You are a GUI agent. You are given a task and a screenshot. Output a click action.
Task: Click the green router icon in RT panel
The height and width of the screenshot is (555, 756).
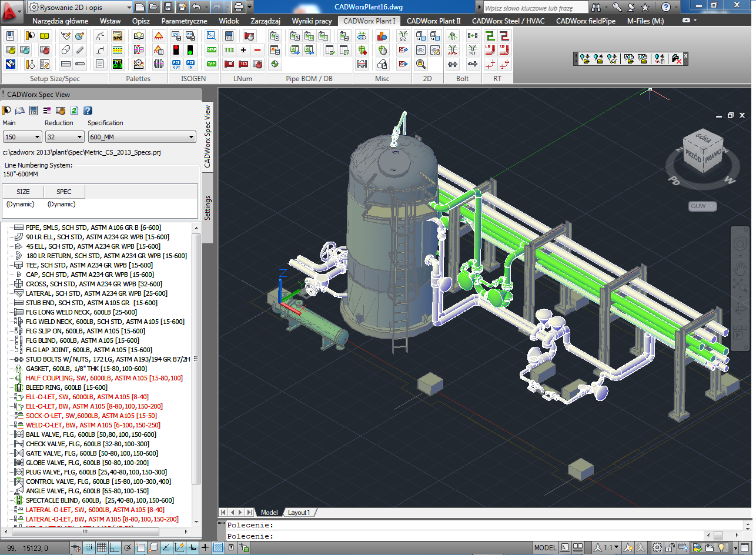click(490, 36)
